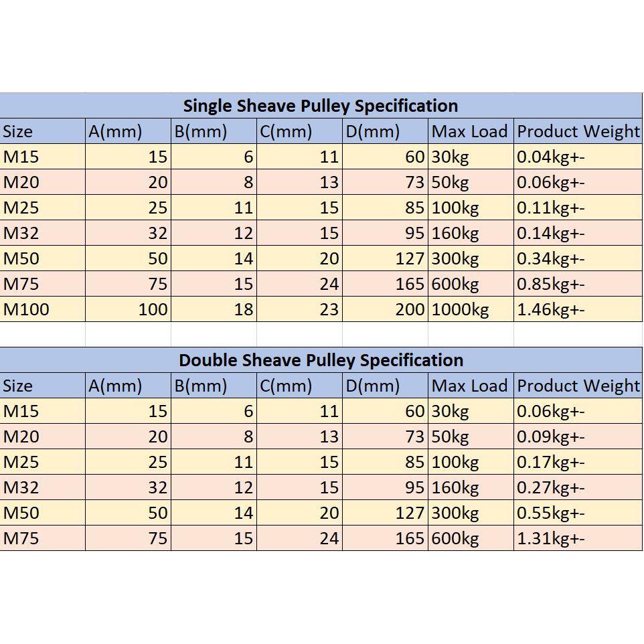
Task: Click the 0.55kg+- weight cell
Action: pos(578,513)
